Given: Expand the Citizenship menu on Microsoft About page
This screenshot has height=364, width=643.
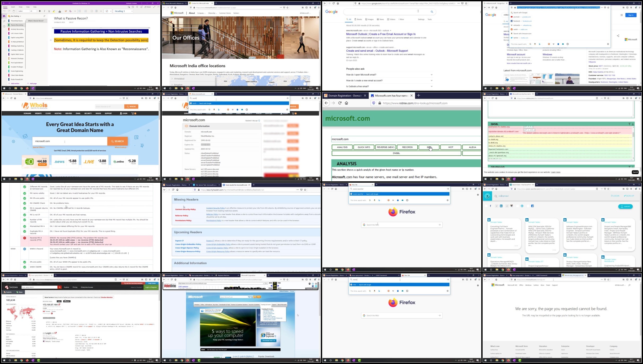Looking at the screenshot, I should pyautogui.click(x=212, y=13).
